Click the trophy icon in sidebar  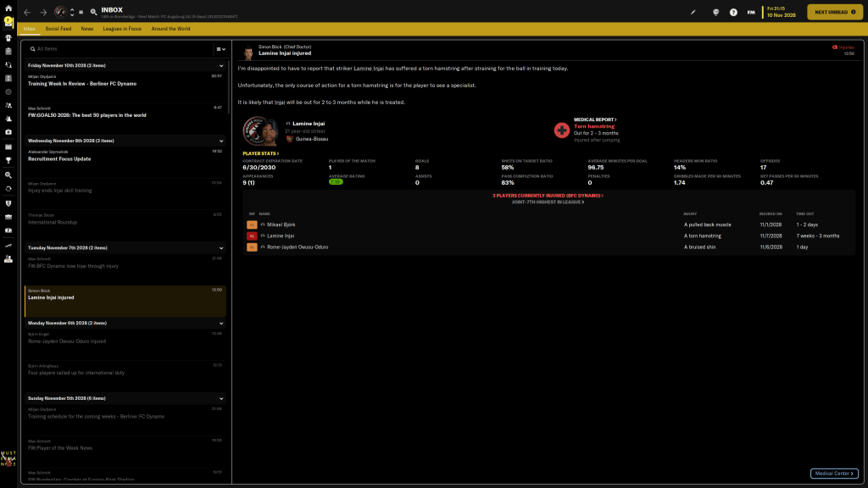(x=8, y=159)
